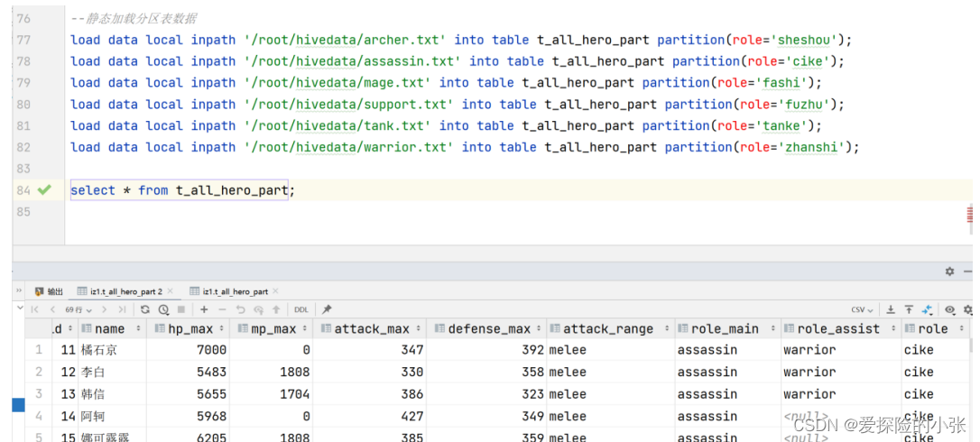Screen dimensions: 980x442
Task: Close the iz1.t_all_hero_part 2 tab
Action: [x=170, y=291]
